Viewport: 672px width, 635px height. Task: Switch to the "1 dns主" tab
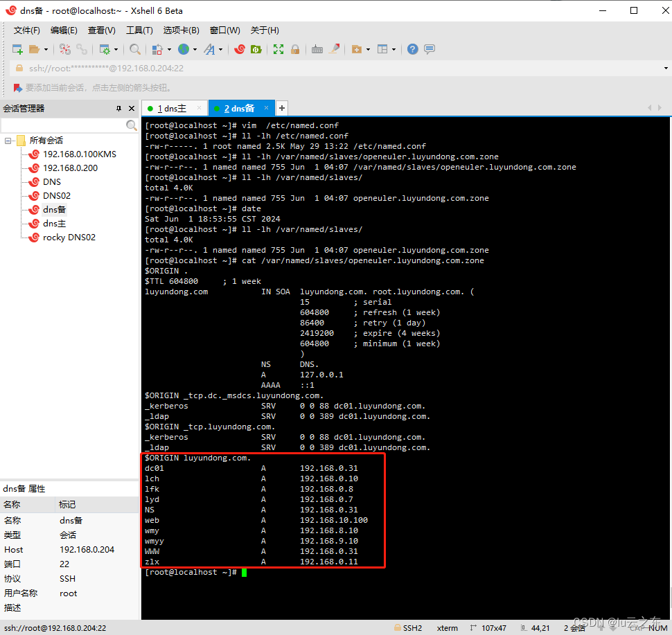click(x=171, y=109)
